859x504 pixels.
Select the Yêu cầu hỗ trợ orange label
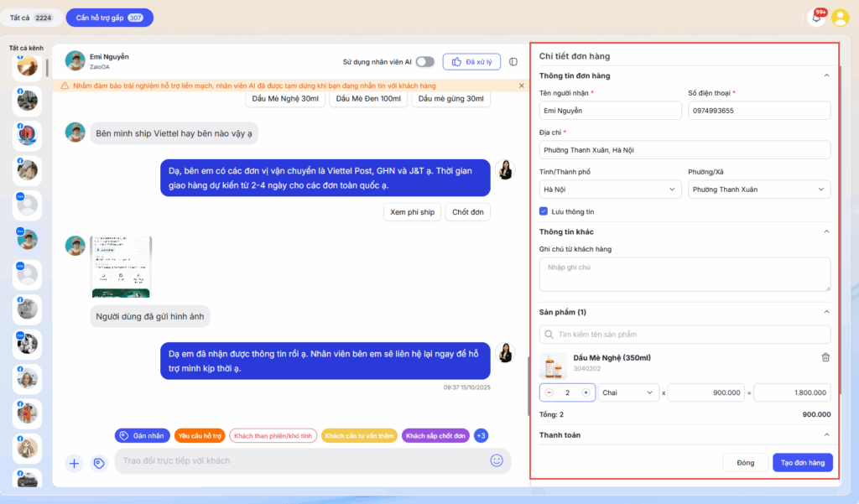(199, 436)
